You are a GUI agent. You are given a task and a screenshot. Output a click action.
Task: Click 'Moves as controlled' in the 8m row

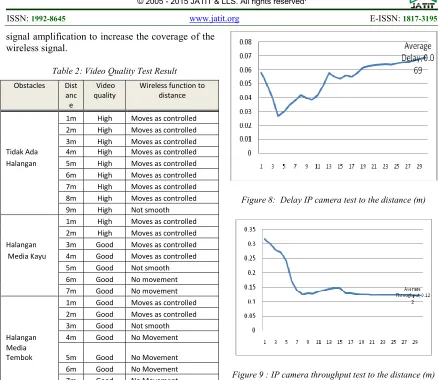coord(164,198)
